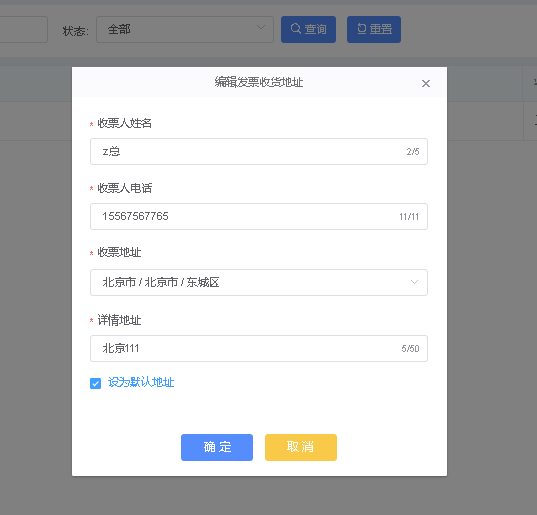Expand the 收票地址 cascader arrow
537x515 pixels.
[x=414, y=282]
